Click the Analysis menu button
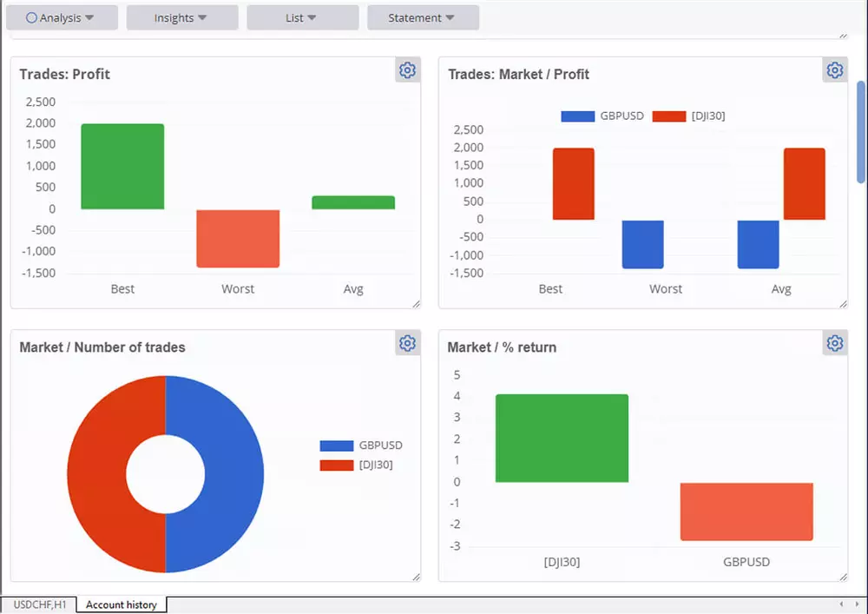The height and width of the screenshot is (614, 868). pos(62,17)
